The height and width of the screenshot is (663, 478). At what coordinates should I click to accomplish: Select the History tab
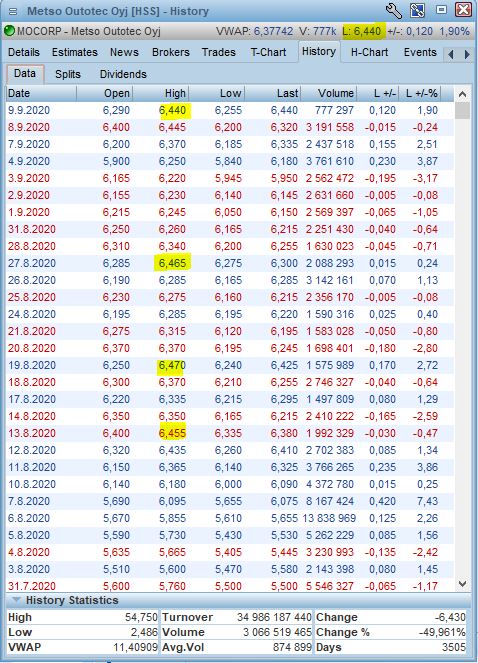click(319, 52)
